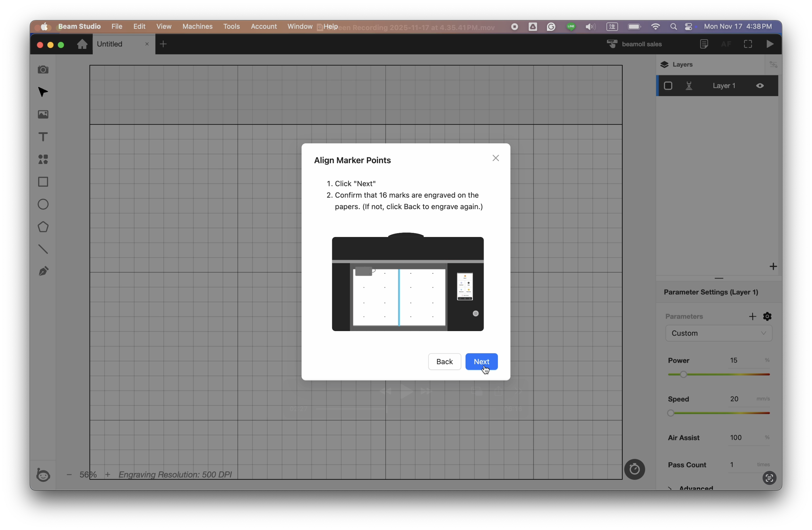
Task: Zoom in with the plus button
Action: coord(107,474)
